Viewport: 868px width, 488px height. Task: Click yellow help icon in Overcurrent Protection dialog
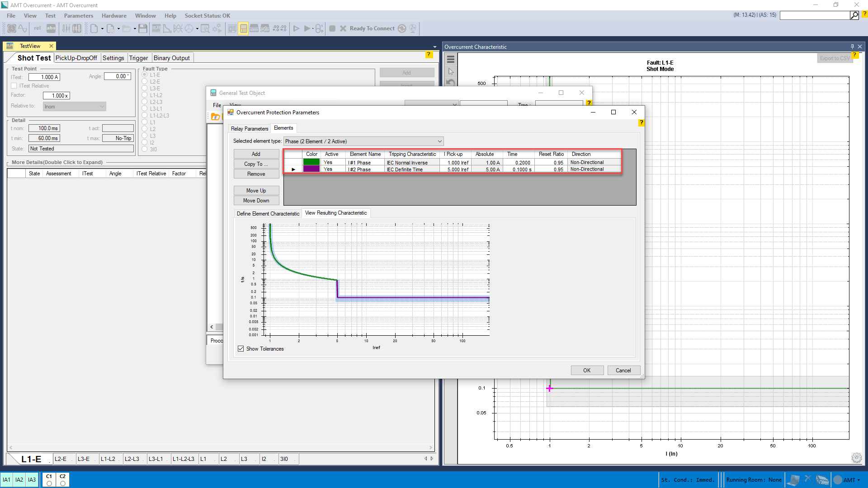[641, 122]
